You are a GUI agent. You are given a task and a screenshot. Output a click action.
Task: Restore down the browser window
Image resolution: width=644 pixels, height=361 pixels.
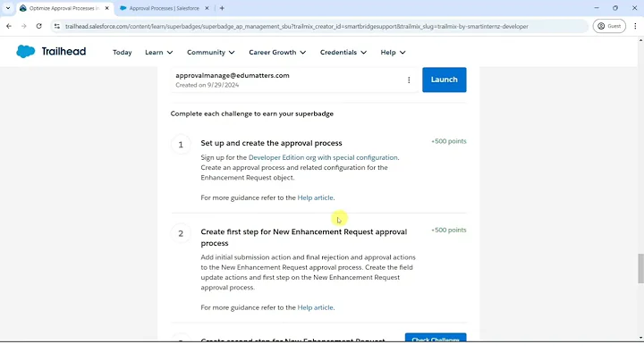(615, 8)
